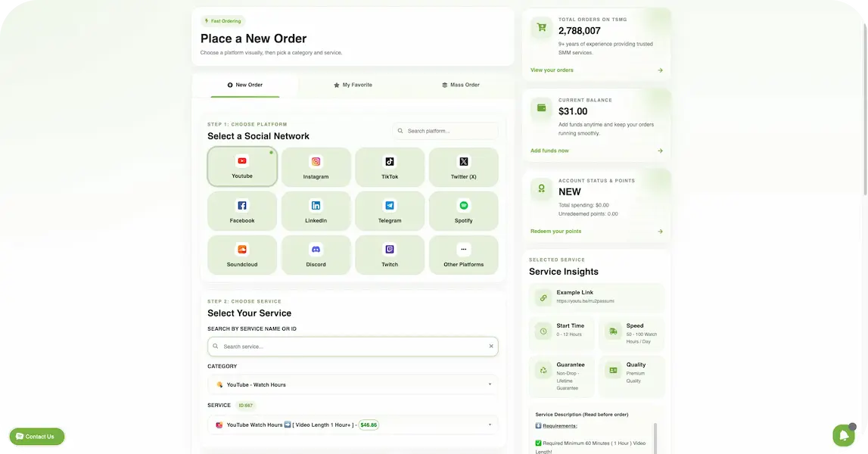Click the arrow next to Add funds now

pyautogui.click(x=660, y=151)
